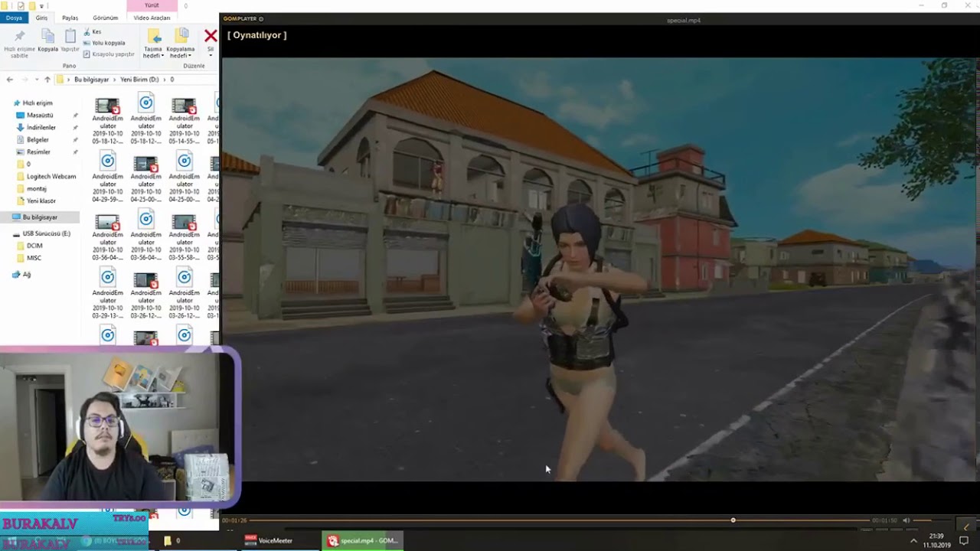Click the Explorer back arrow
This screenshot has width=980, height=551.
[9, 80]
